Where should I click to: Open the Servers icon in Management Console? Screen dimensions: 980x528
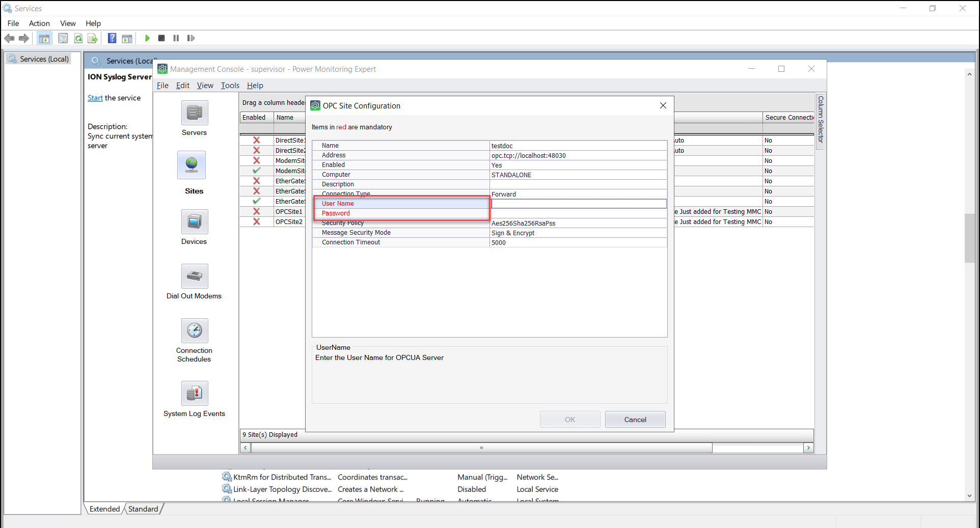click(195, 113)
